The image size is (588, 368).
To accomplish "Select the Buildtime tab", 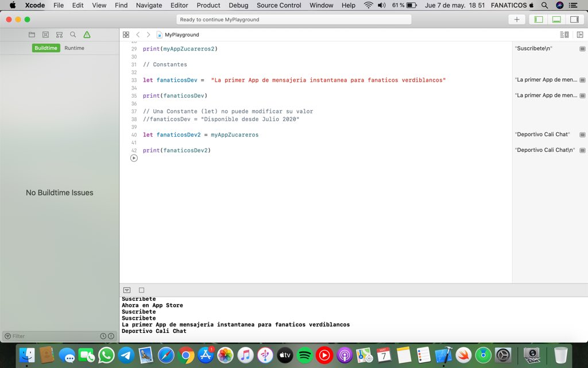I will [x=46, y=48].
